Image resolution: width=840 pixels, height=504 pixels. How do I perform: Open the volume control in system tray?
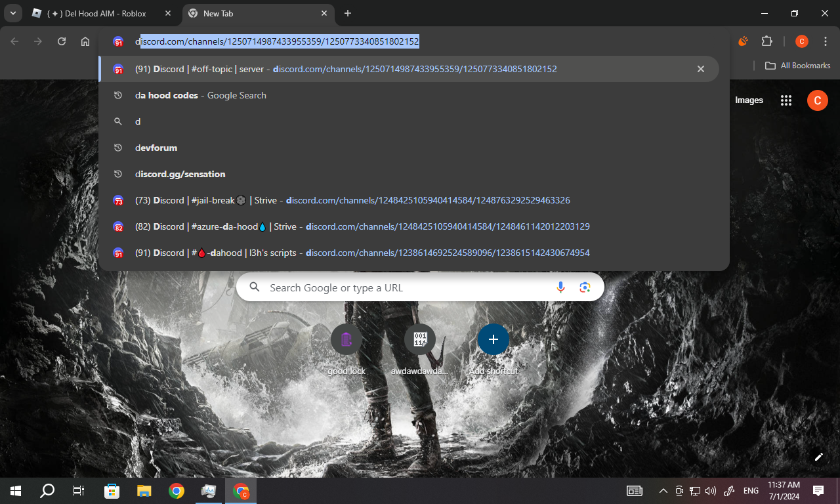[x=711, y=491]
